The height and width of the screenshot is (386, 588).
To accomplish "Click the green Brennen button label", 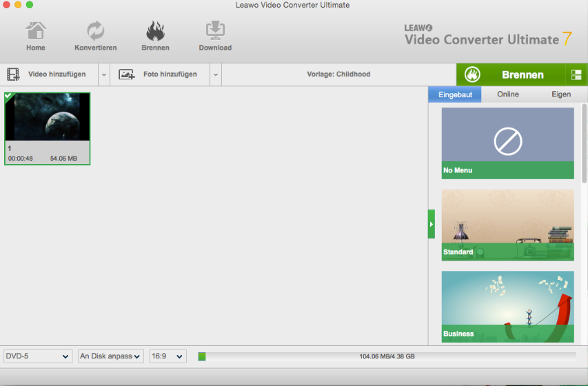I will (x=523, y=74).
